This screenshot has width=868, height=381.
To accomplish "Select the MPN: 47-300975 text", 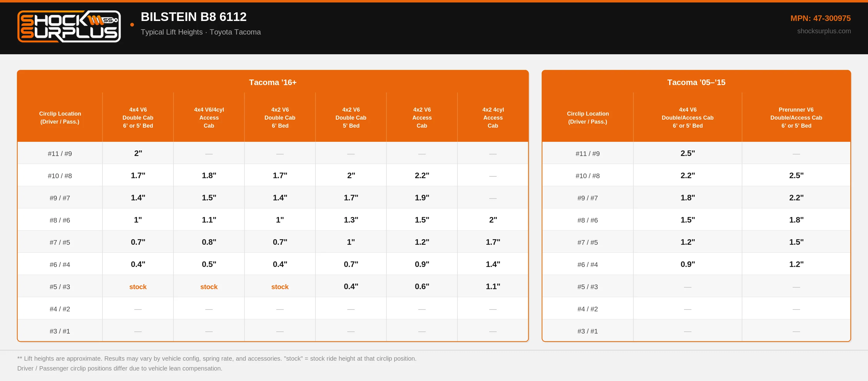I will [820, 18].
